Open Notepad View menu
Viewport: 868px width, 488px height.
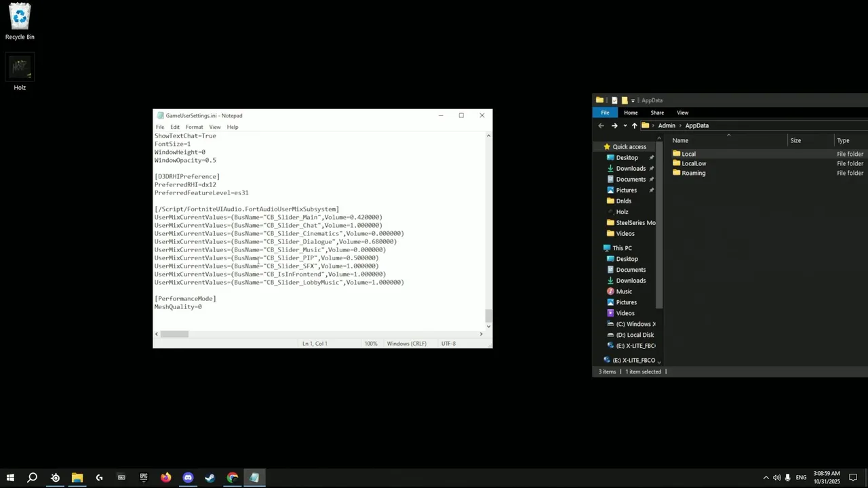[x=215, y=127]
